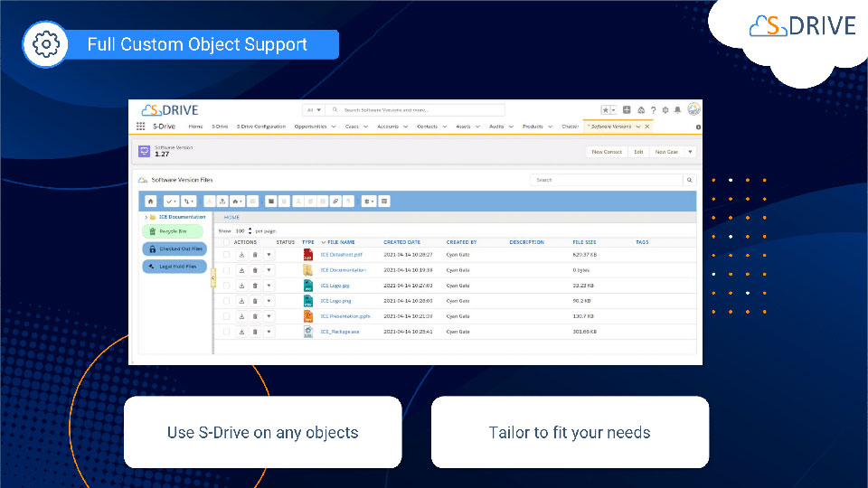Open the selection checkmark dropdown in toolbar
This screenshot has width=868, height=488.
171,202
